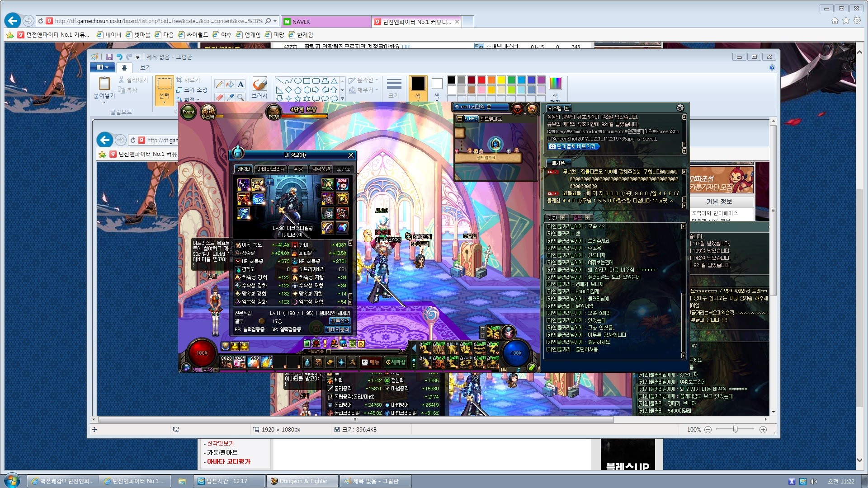Click the 던파캡쳐 바로가기 link
The height and width of the screenshot is (488, 868).
point(573,146)
